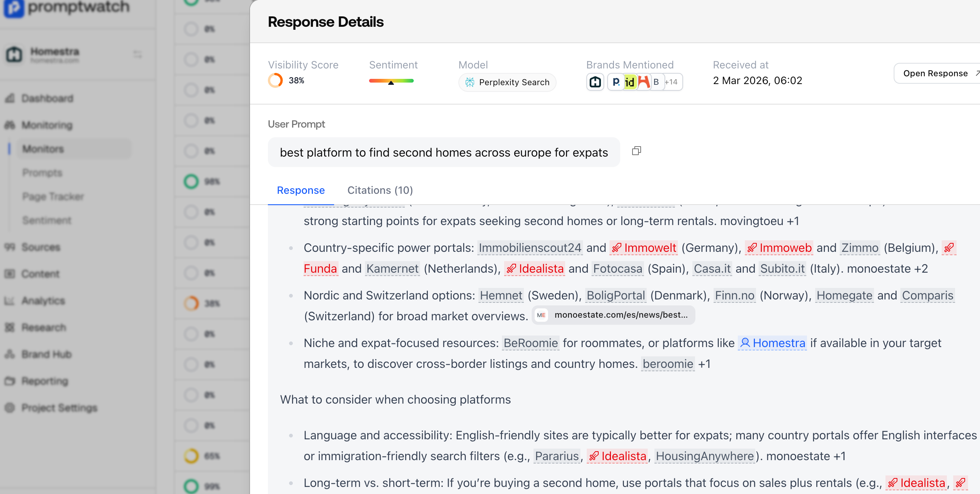980x494 pixels.
Task: Click the monoestate.com citation chip
Action: tap(613, 315)
